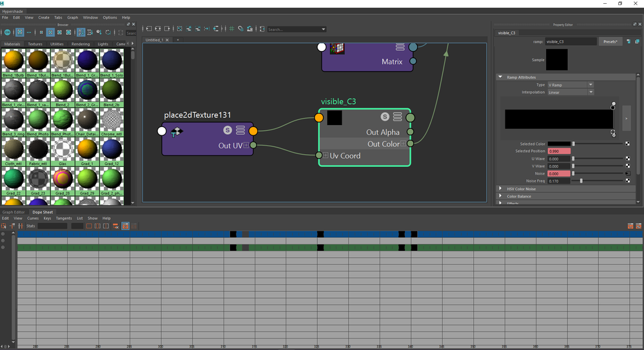Change view mode of place2dTexture131 node
644x350 pixels.
[x=240, y=130]
